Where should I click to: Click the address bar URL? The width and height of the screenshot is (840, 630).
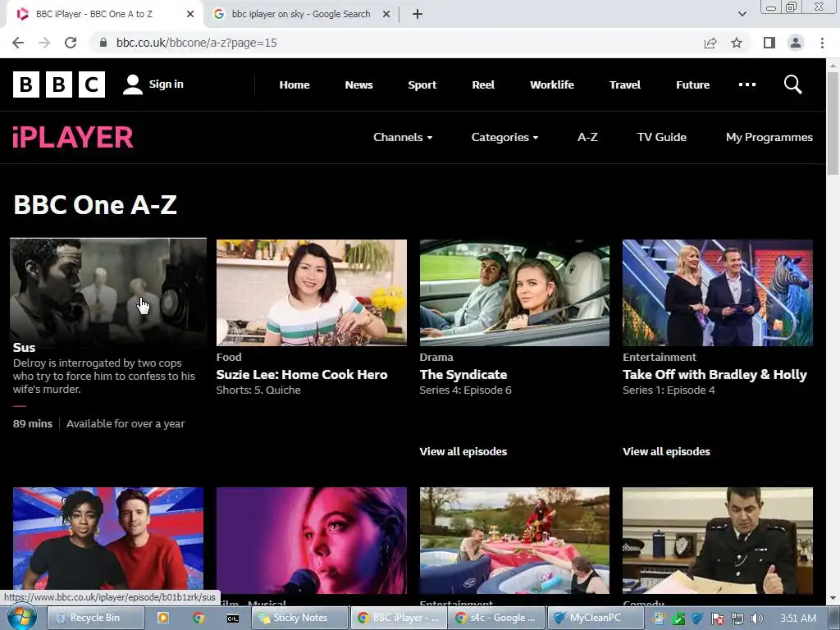click(197, 43)
